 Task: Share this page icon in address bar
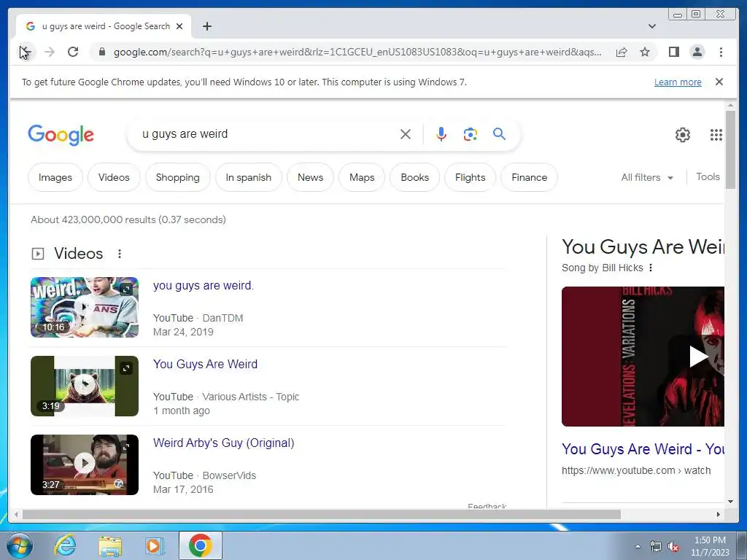[x=622, y=52]
